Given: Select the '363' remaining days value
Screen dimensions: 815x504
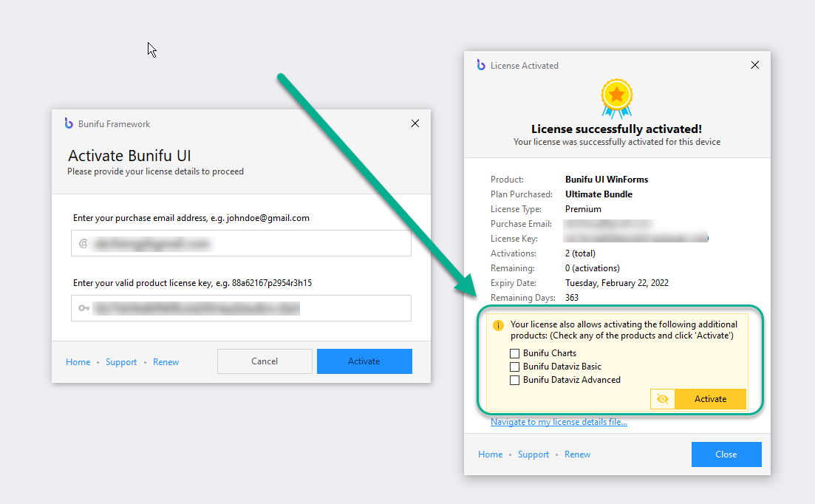Looking at the screenshot, I should [x=572, y=298].
